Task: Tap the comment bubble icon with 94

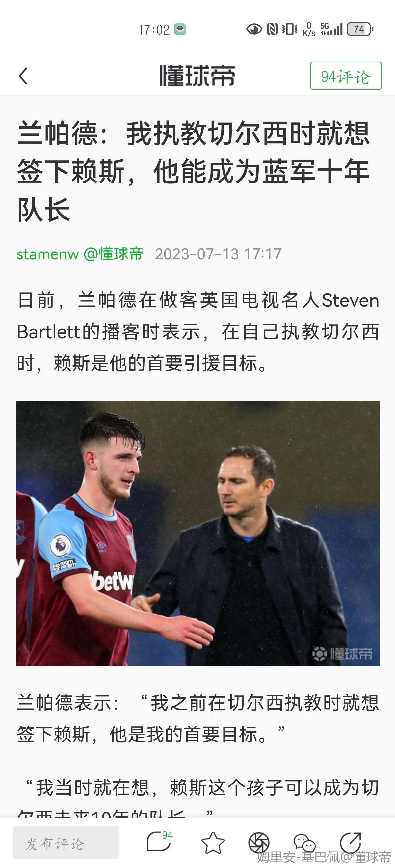Action: click(160, 841)
